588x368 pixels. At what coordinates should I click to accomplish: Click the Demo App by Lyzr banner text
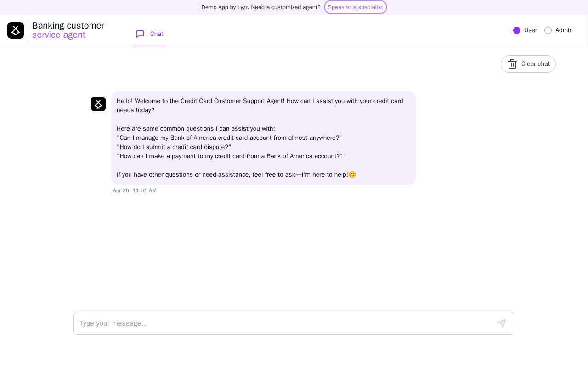click(x=260, y=7)
